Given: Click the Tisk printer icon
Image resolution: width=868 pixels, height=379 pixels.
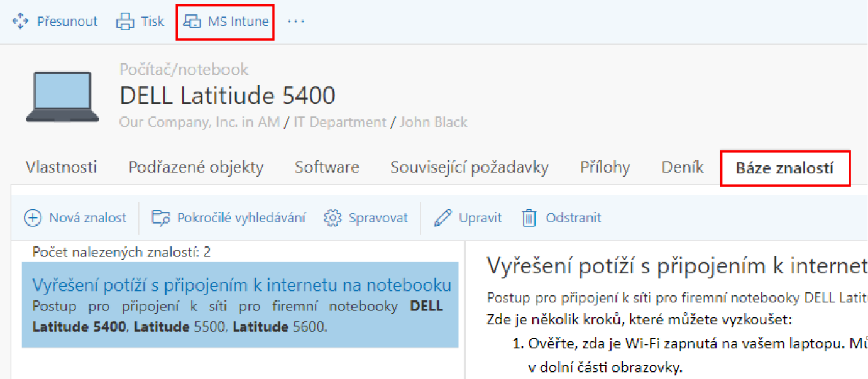Looking at the screenshot, I should 125,21.
